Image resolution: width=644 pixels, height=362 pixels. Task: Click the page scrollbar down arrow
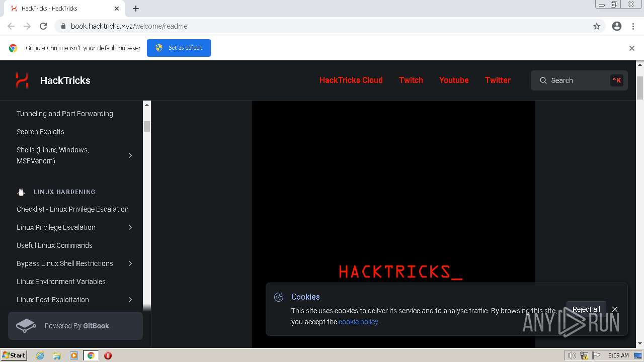pyautogui.click(x=640, y=344)
